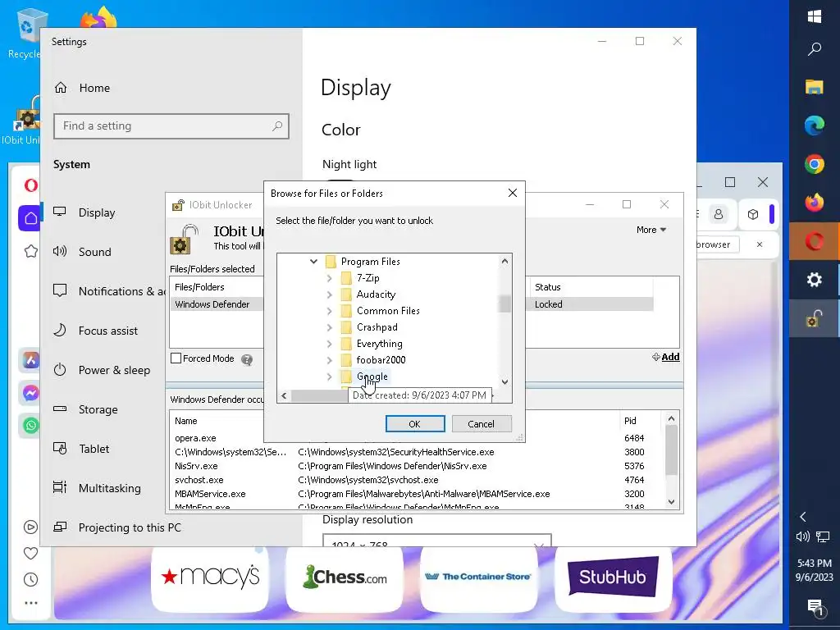
Task: Open The Container Store speed dial tile
Action: [x=478, y=577]
